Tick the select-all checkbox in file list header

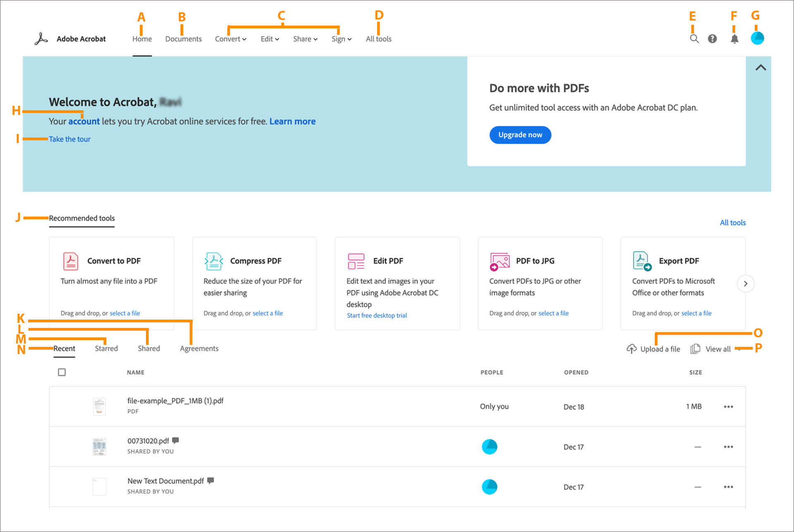[x=62, y=372]
